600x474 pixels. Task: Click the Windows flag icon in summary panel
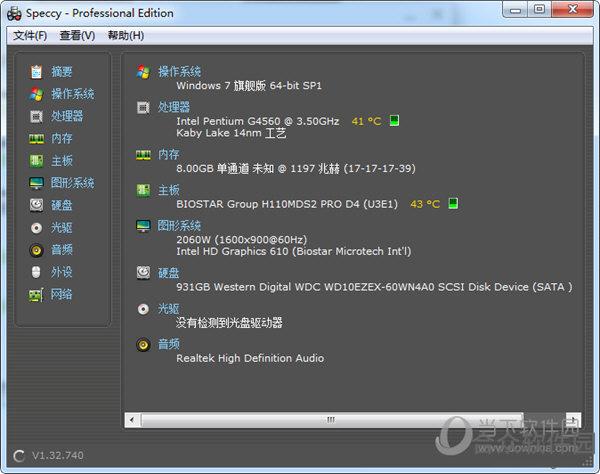143,72
